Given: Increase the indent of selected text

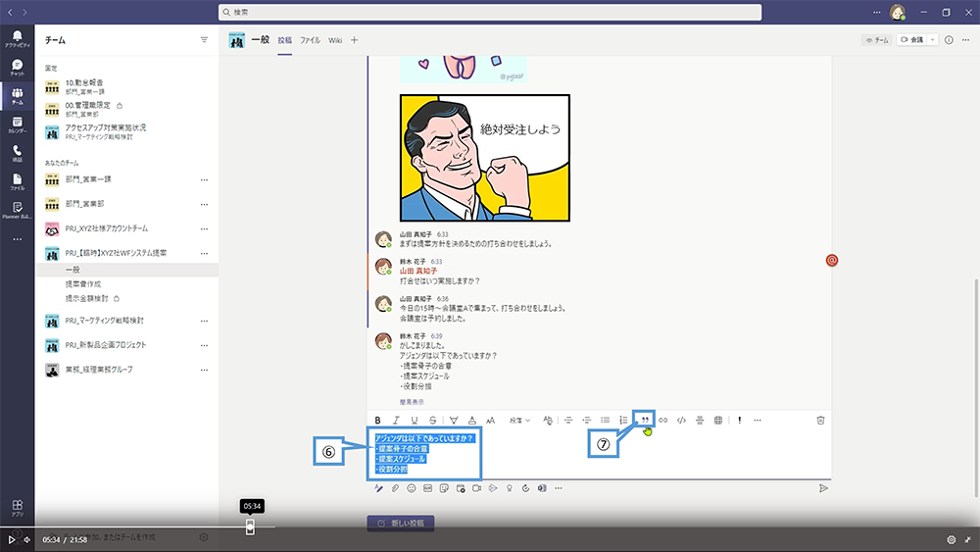Looking at the screenshot, I should point(586,420).
